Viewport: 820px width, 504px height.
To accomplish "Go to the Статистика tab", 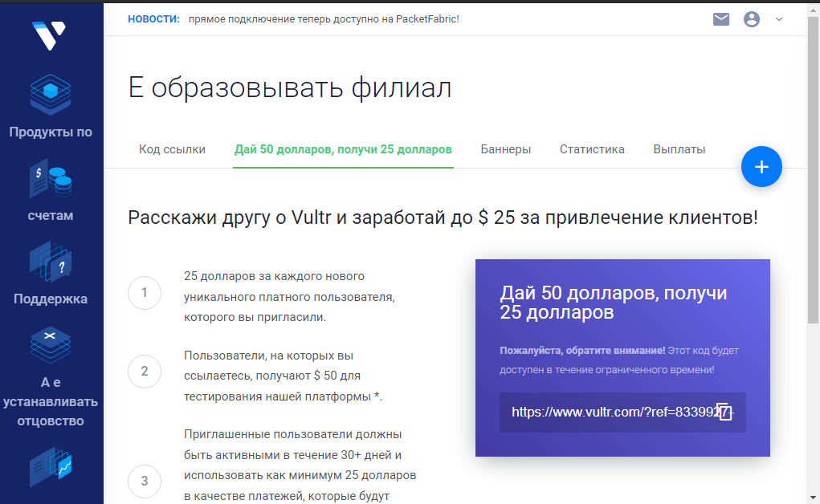I will (592, 149).
